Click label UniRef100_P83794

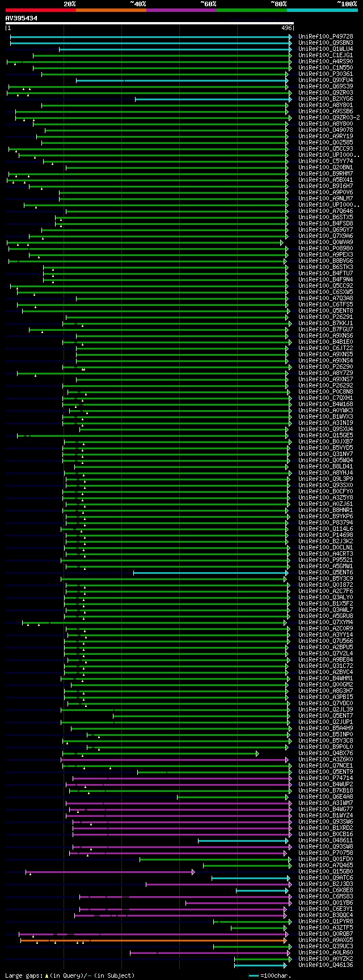[326, 522]
